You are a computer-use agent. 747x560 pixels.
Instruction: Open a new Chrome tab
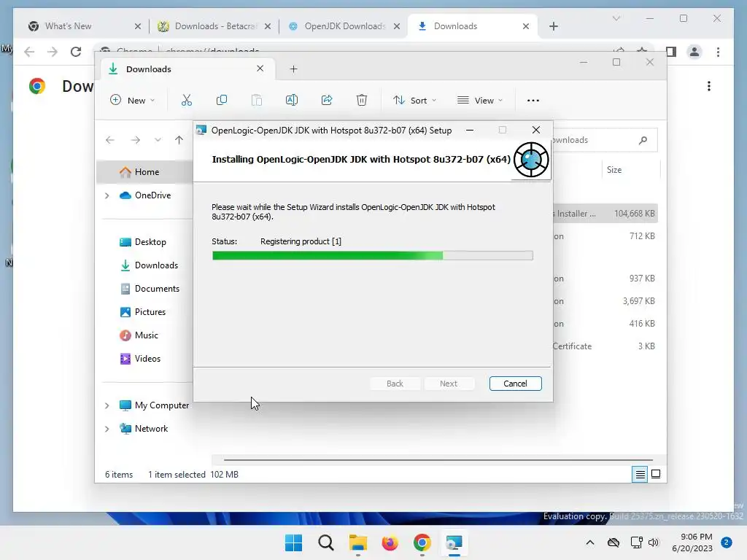coord(553,26)
